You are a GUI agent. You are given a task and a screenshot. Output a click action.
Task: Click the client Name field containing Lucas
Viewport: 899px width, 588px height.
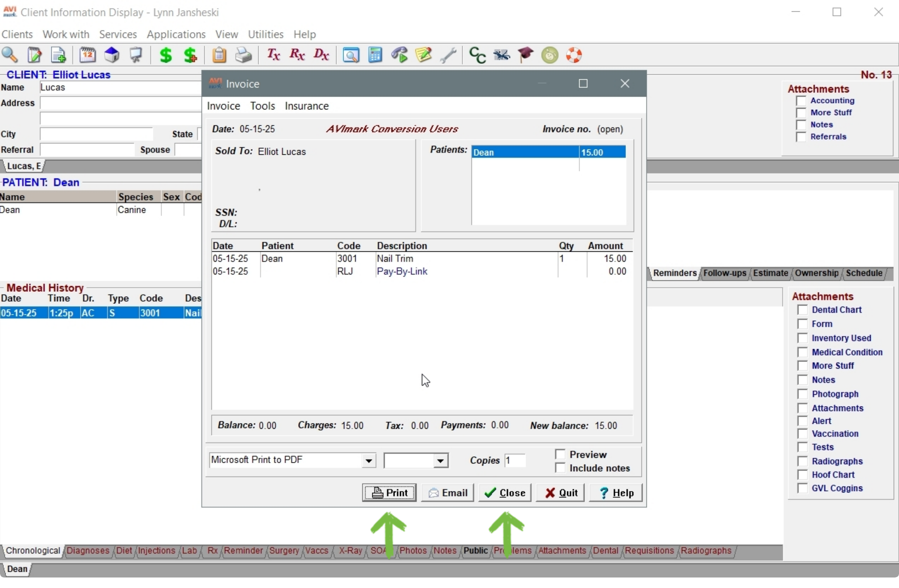(120, 88)
